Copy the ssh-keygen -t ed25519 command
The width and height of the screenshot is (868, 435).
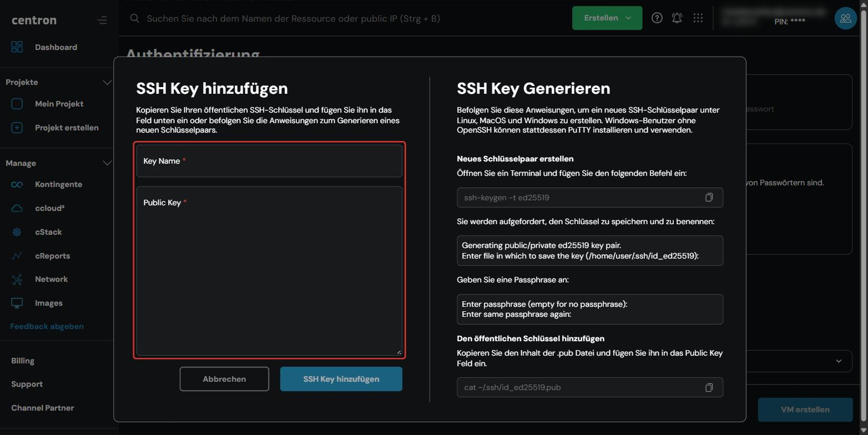tap(709, 198)
